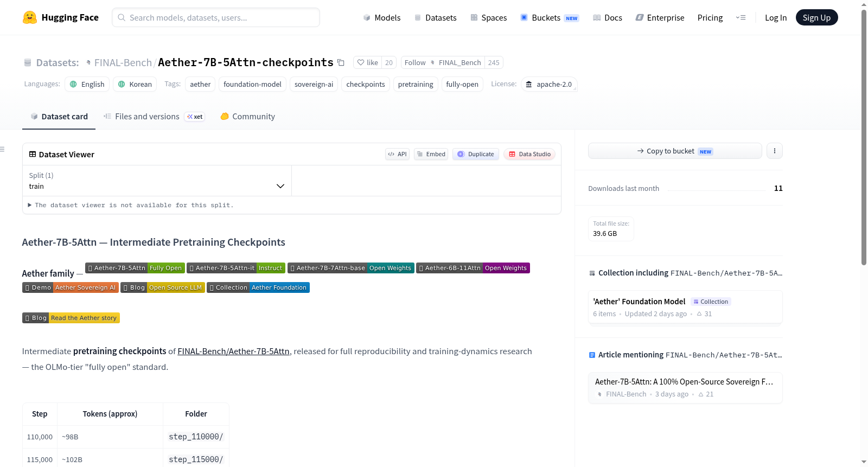Click the Aether-7B-7Attn-base Open Weights badge
Screen dimensions: 868x467
tap(351, 268)
